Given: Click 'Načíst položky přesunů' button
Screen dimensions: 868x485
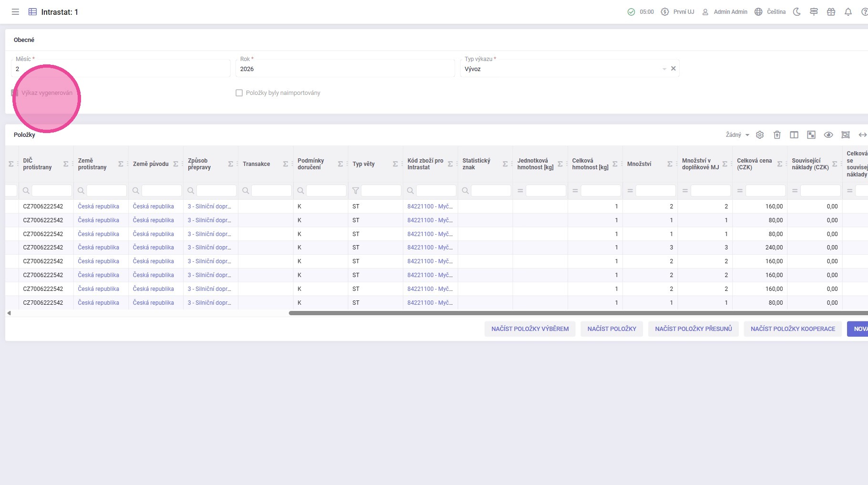Looking at the screenshot, I should [693, 329].
